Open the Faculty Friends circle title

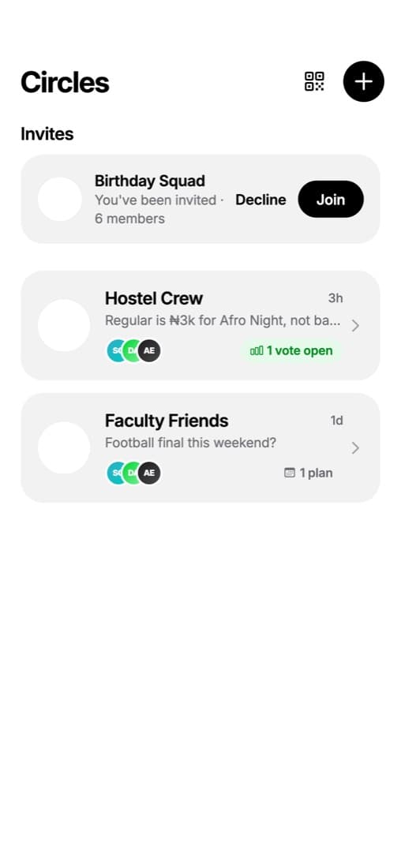pyautogui.click(x=167, y=421)
